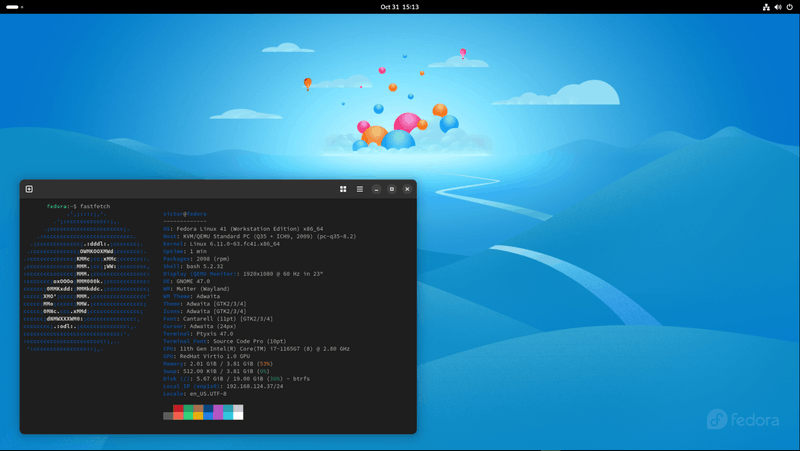Image resolution: width=800 pixels, height=451 pixels.
Task: Minimize the terminal window
Action: click(x=376, y=189)
